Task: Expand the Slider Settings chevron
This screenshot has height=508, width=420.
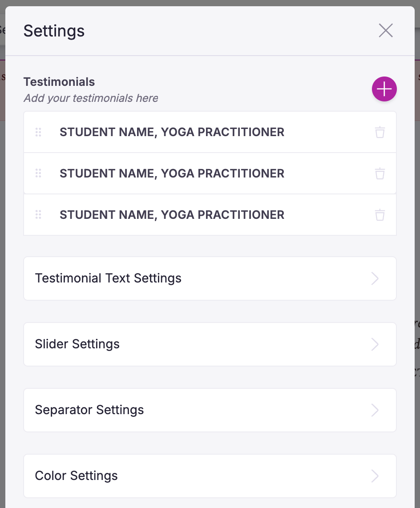Action: click(x=375, y=344)
